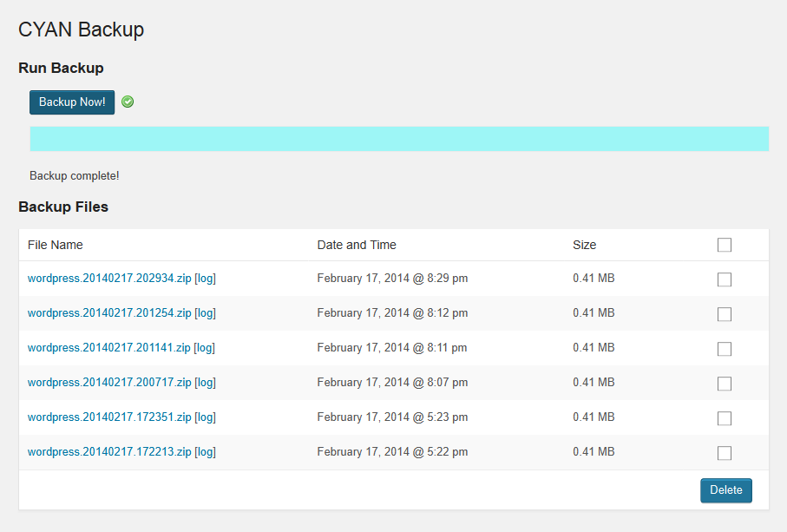787x532 pixels.
Task: Click the Run Backup section heading
Action: click(x=62, y=68)
